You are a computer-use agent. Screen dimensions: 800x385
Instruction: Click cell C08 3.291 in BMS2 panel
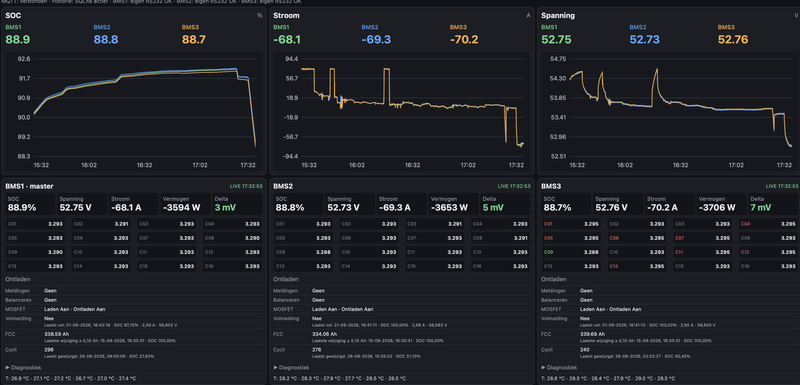[x=500, y=238]
